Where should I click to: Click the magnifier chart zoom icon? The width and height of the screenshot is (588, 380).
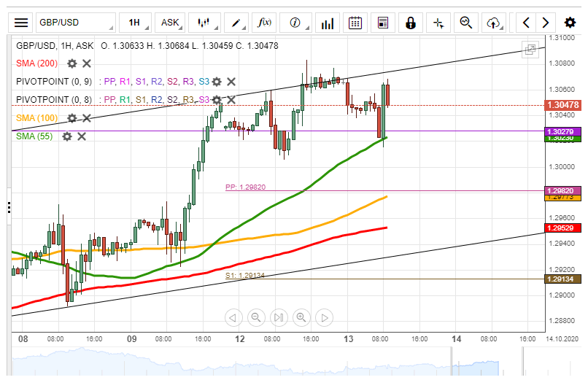coord(466,23)
